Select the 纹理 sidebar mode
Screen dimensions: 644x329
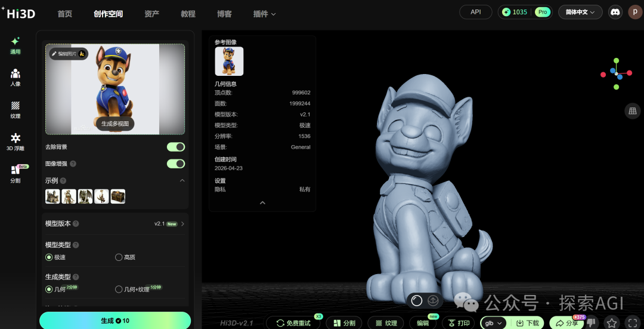(15, 110)
